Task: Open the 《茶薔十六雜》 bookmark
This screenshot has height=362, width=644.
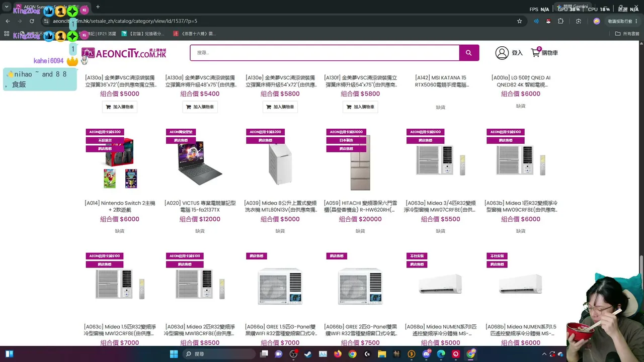Action: point(194,34)
